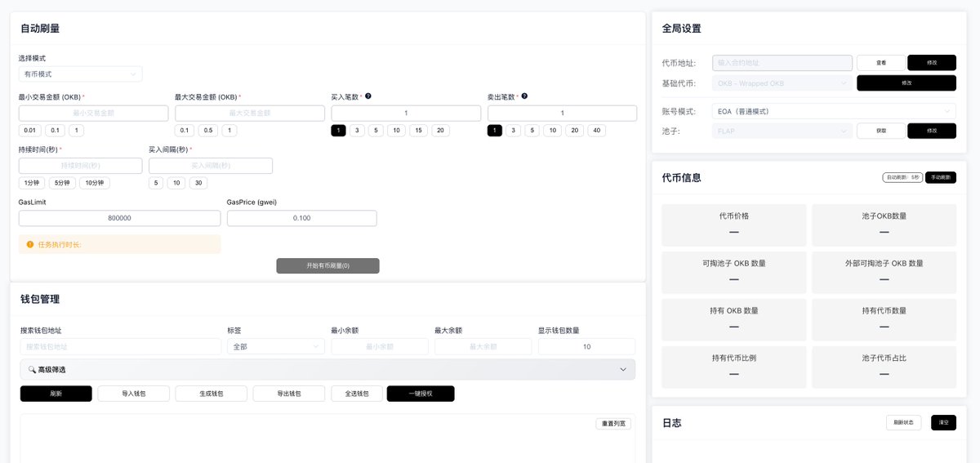Click the 代币价格 info card
980x463 pixels.
coord(734,225)
